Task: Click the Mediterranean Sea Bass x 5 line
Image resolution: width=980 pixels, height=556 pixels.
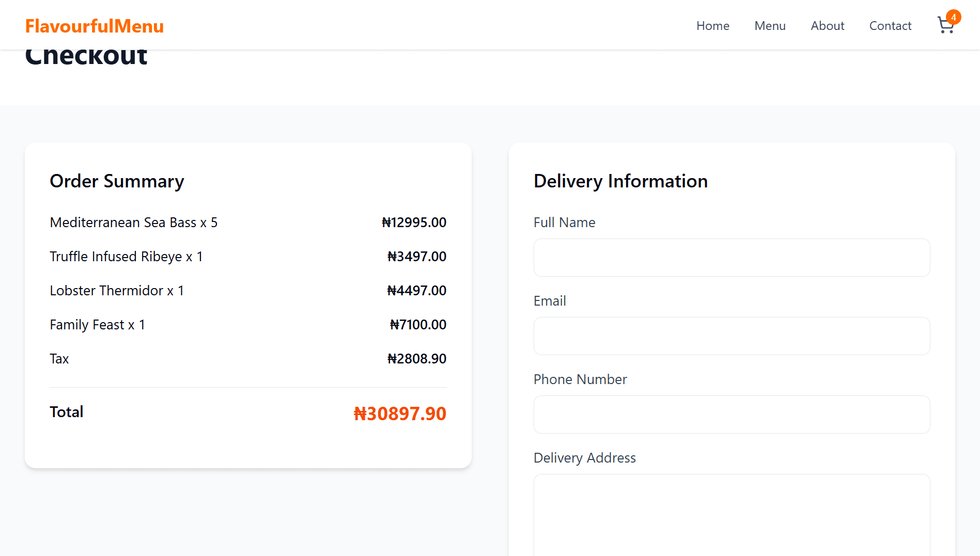Action: [134, 223]
